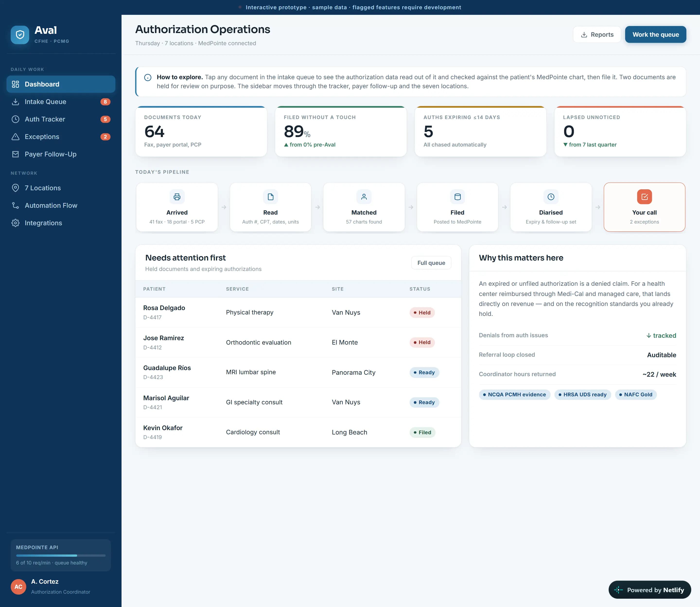The image size is (700, 607).
Task: Click the AC user avatar
Action: 18,587
